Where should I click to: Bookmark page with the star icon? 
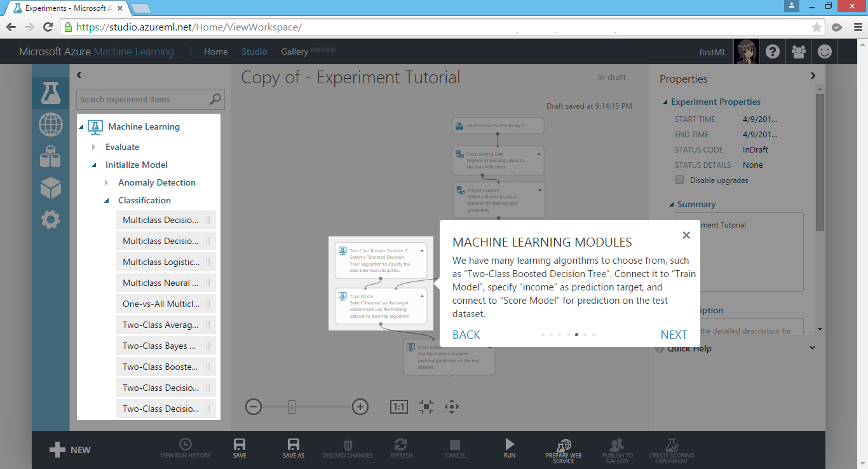tap(817, 27)
